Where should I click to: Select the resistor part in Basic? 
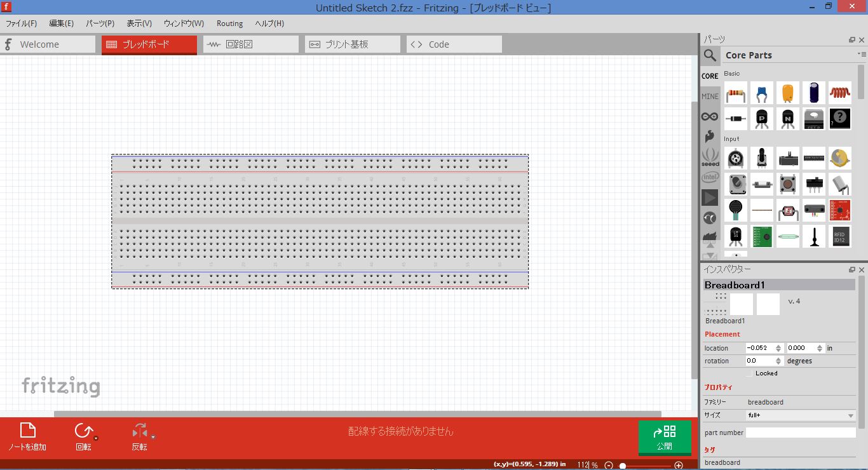point(736,93)
